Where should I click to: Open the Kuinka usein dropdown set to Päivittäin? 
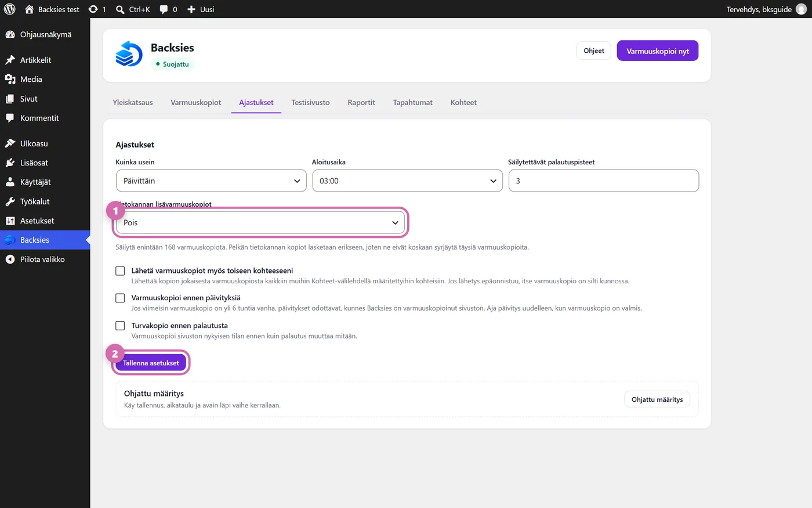pos(211,181)
